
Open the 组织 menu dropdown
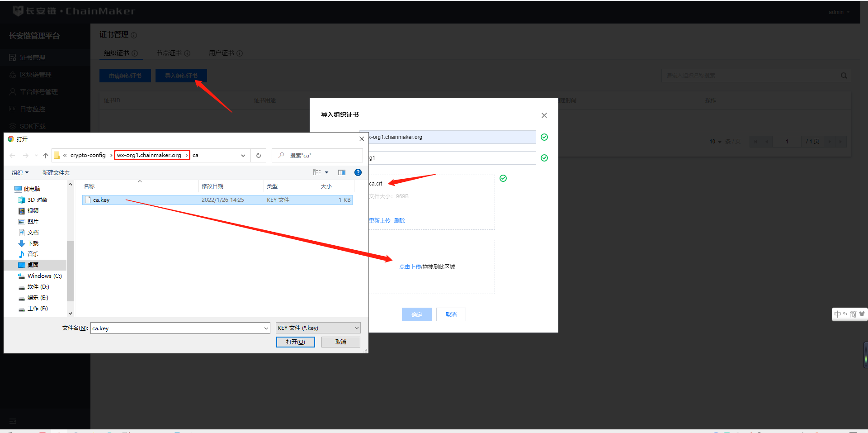[20, 173]
